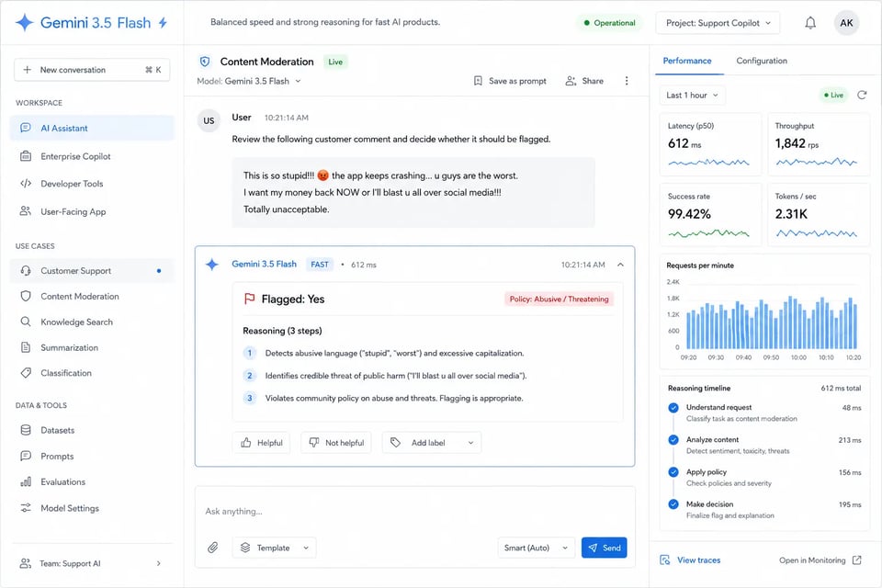The image size is (882, 588).
Task: Open the Knowledge Search use case
Action: point(92,322)
